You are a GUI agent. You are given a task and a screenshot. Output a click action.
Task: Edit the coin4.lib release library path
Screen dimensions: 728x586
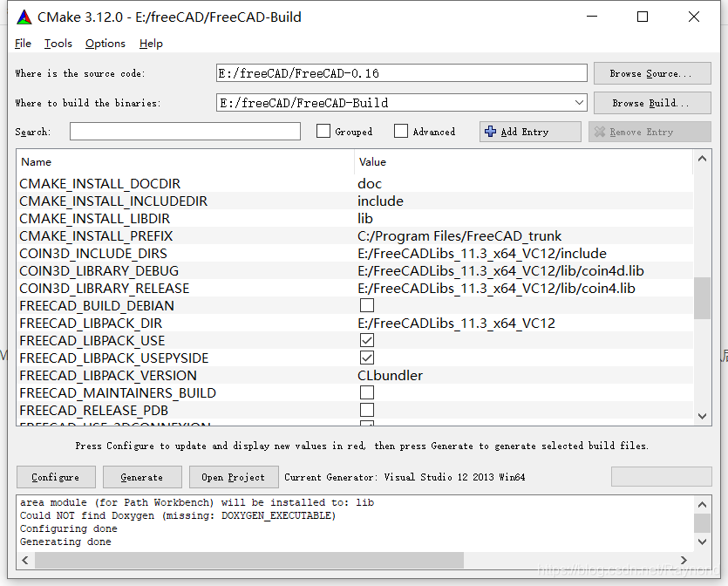coord(496,289)
